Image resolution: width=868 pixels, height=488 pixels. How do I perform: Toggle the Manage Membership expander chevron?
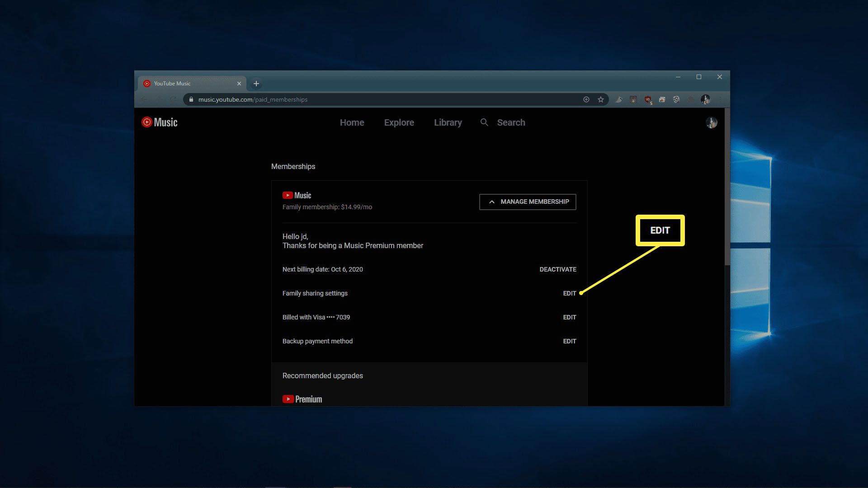[x=491, y=202]
